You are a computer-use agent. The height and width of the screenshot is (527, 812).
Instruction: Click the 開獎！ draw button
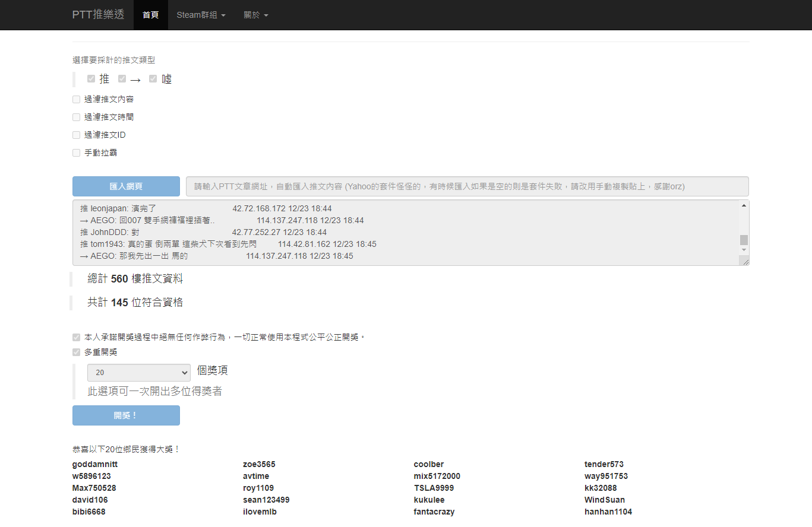126,415
